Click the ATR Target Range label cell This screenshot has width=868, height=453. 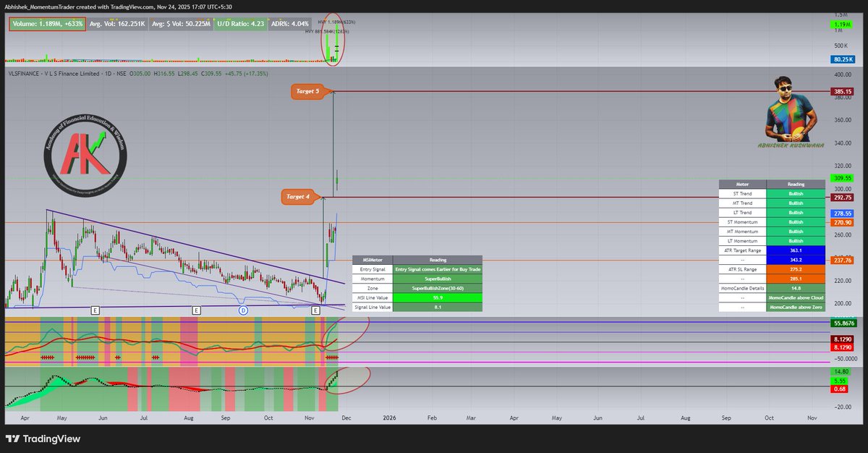tap(743, 250)
